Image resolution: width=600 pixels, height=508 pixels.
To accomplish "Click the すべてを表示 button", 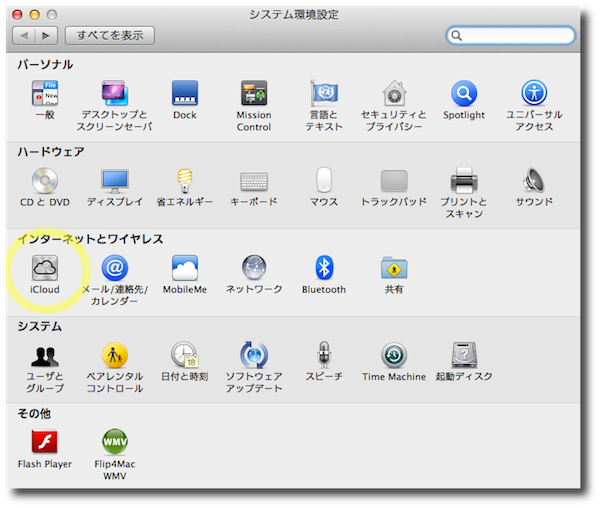I will tap(110, 36).
